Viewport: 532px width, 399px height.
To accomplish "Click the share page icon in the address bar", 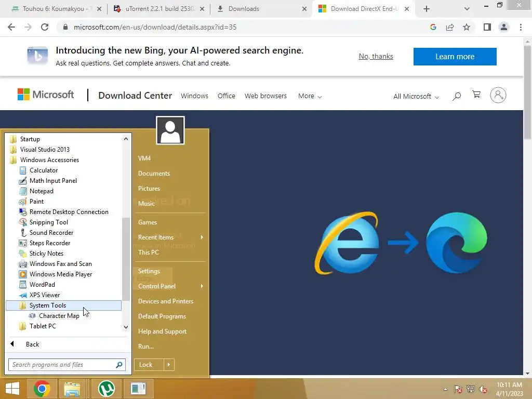I will click(x=450, y=27).
